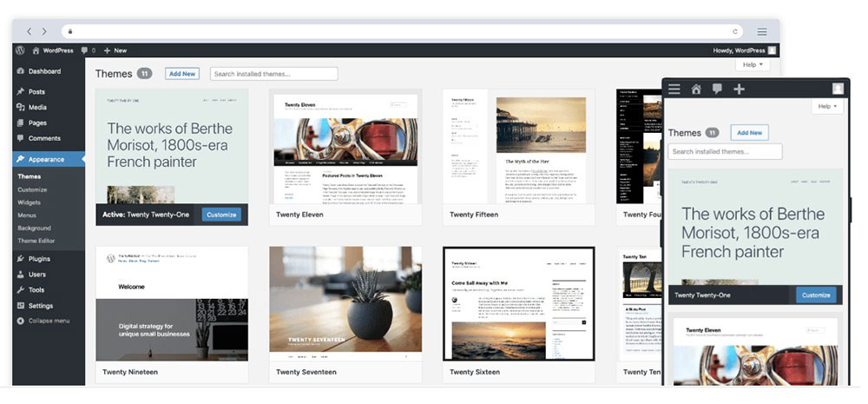The width and height of the screenshot is (868, 404).
Task: Click Customize button in mobile view
Action: (x=817, y=295)
